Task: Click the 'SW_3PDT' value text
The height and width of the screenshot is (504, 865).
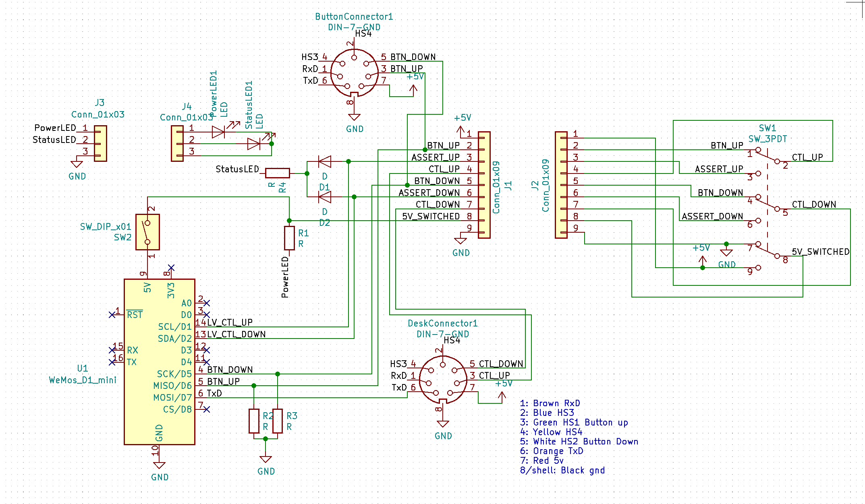Action: click(x=768, y=139)
